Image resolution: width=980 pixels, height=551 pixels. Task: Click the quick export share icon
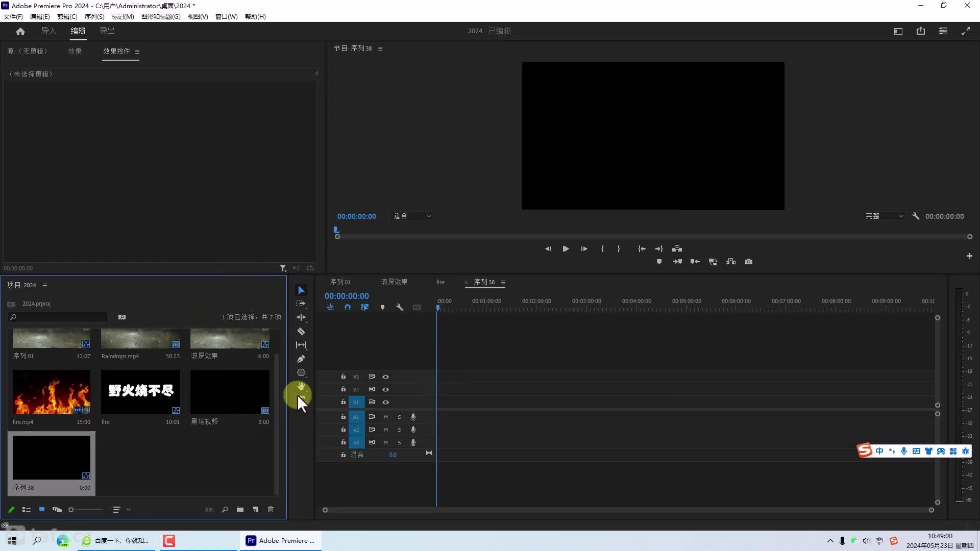[921, 31]
